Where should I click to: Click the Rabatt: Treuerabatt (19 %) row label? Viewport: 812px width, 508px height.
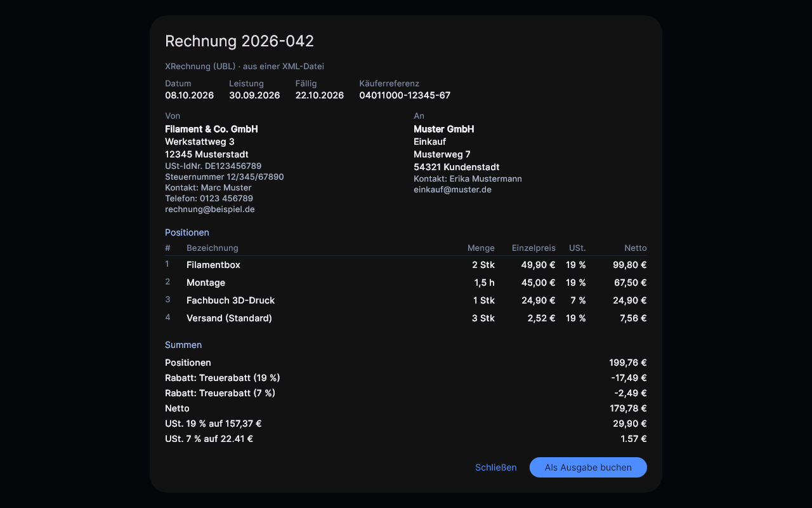(x=223, y=378)
